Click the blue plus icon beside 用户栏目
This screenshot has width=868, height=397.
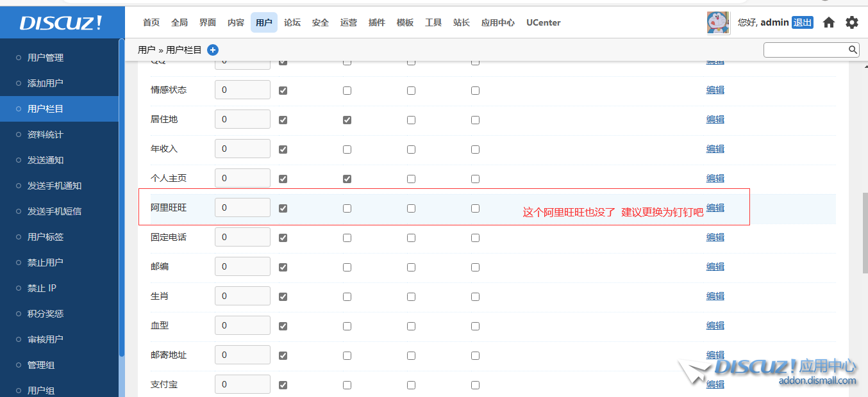point(213,50)
